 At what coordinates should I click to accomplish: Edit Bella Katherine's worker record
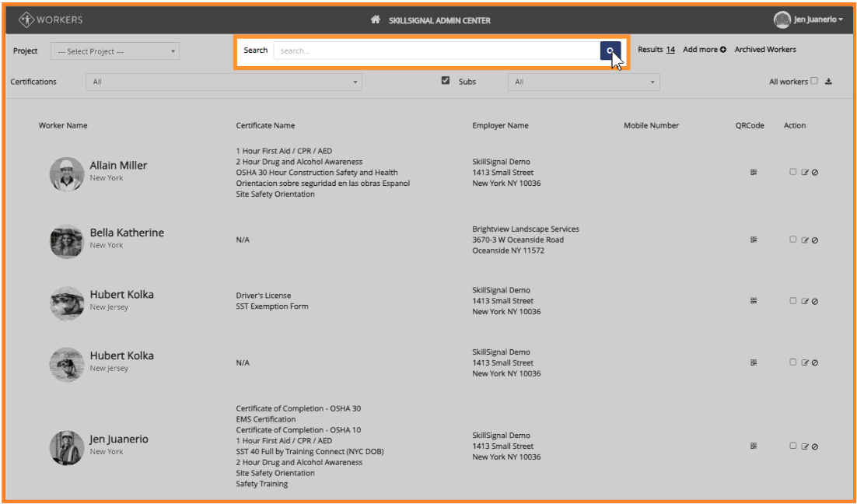(805, 240)
